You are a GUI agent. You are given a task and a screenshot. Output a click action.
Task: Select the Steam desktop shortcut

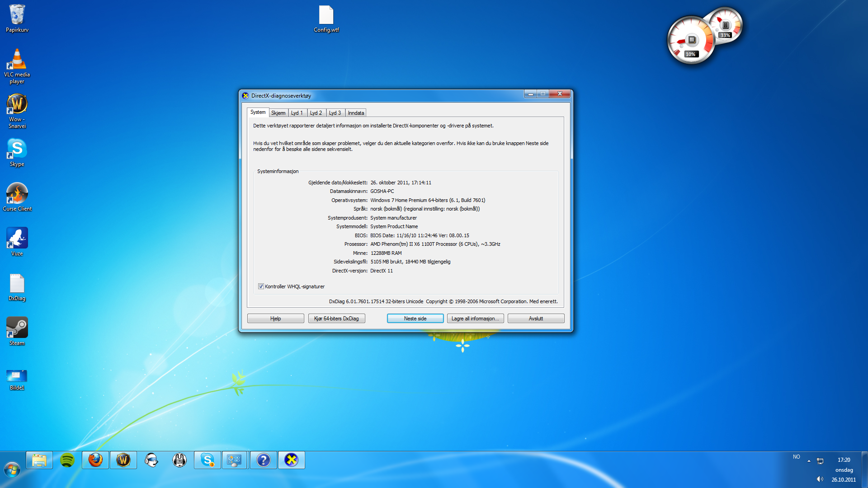(17, 331)
